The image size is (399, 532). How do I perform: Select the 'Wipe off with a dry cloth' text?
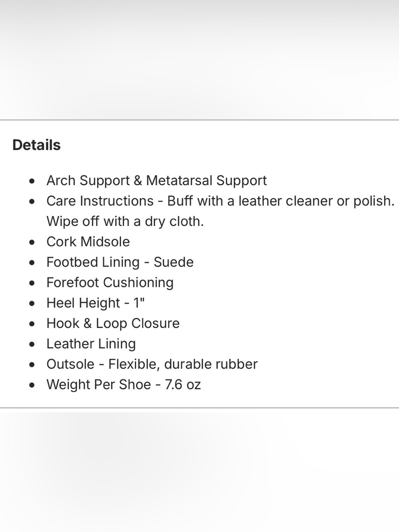tap(125, 221)
